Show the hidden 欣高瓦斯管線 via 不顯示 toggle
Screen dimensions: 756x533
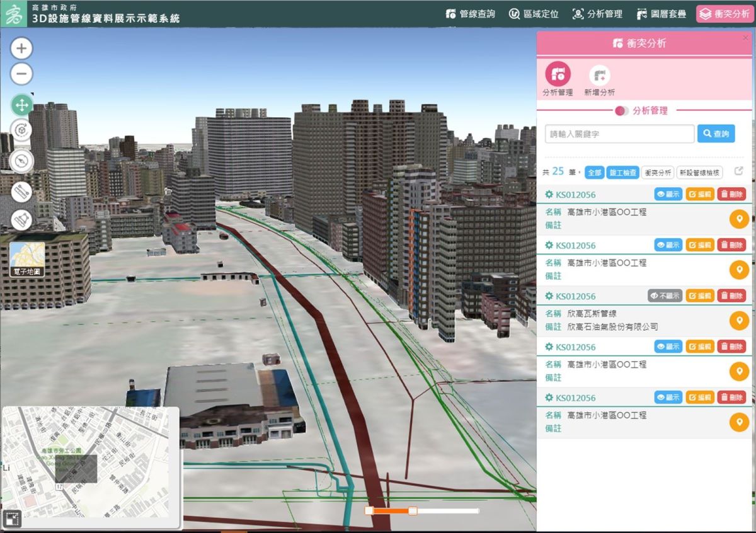664,295
